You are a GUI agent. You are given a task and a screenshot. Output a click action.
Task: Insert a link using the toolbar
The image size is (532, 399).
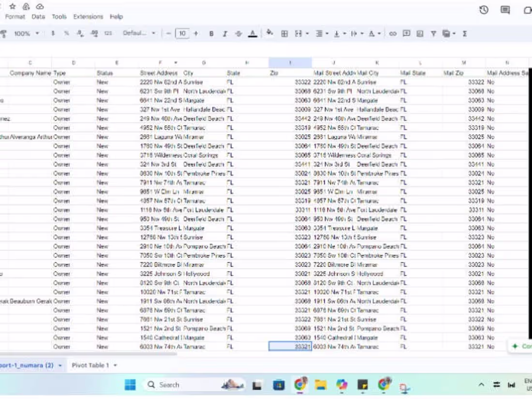tap(393, 33)
